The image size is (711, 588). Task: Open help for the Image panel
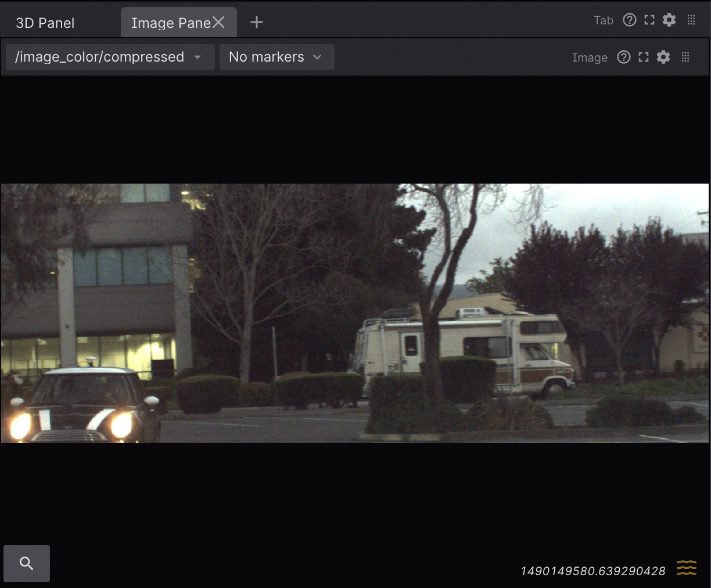pos(623,57)
